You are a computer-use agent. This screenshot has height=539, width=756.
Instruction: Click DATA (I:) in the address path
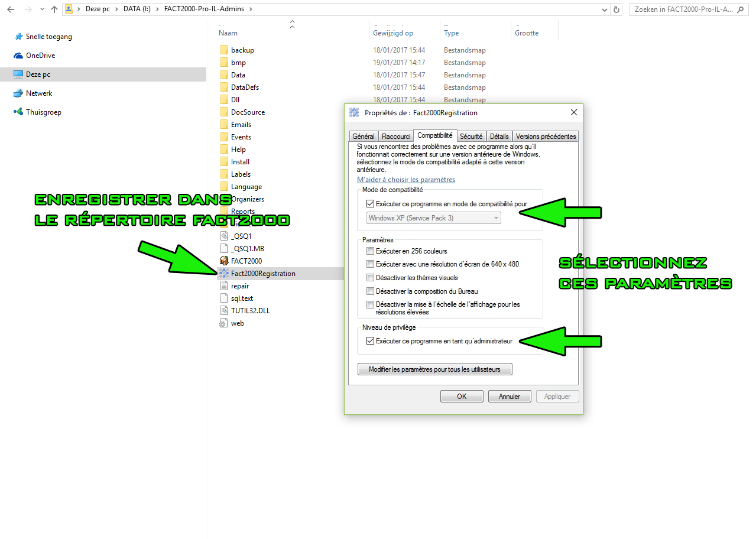(137, 9)
